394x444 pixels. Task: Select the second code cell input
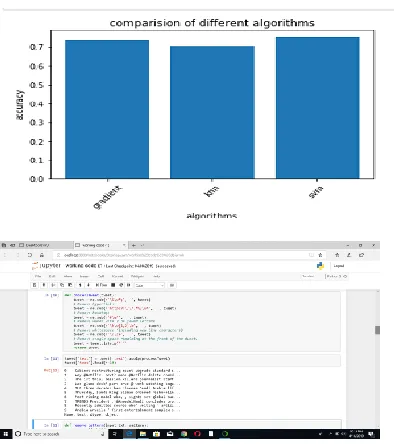(202, 361)
